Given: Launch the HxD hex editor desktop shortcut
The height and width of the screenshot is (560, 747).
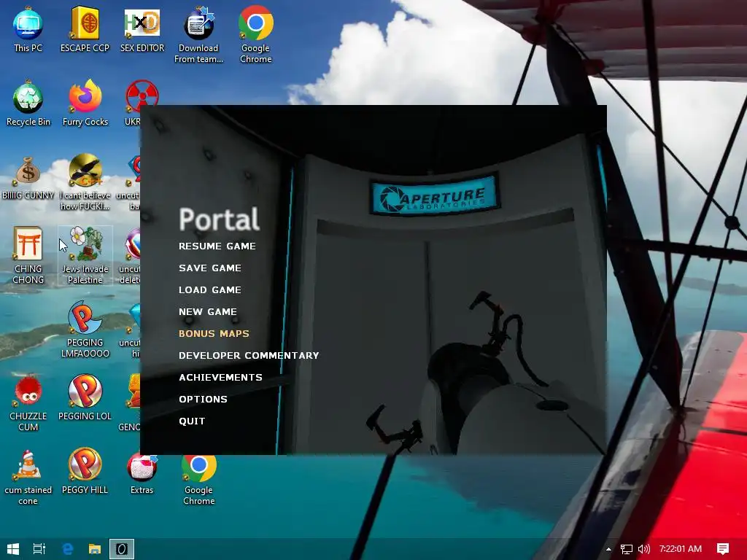Looking at the screenshot, I should [x=142, y=30].
